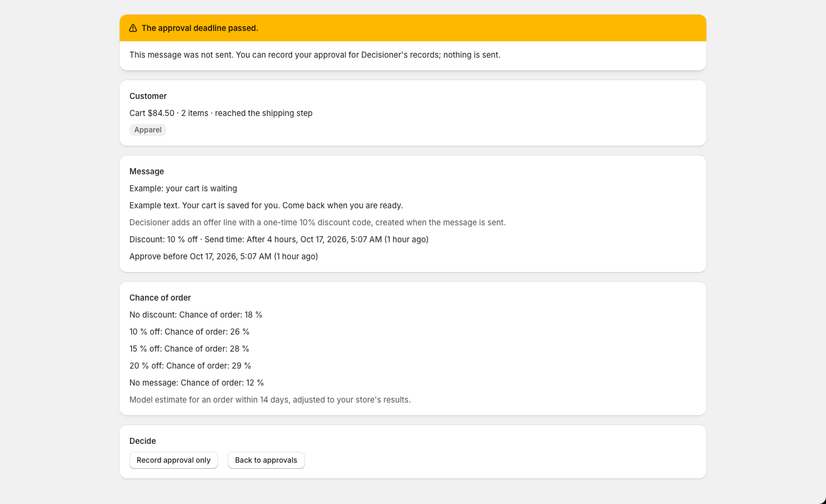Screen dimensions: 826x504
Task: Click the 'Example text. Your cart is saved' body
Action: point(266,205)
